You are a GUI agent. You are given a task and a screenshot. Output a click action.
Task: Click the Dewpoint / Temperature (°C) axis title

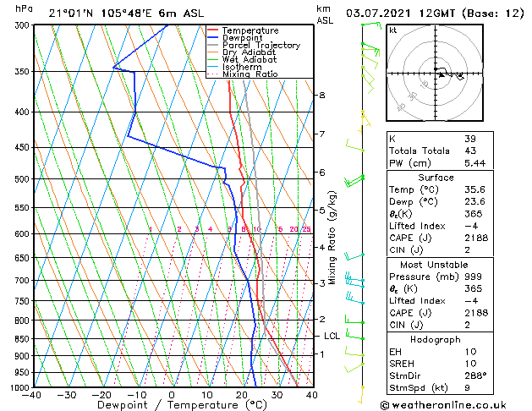[182, 405]
